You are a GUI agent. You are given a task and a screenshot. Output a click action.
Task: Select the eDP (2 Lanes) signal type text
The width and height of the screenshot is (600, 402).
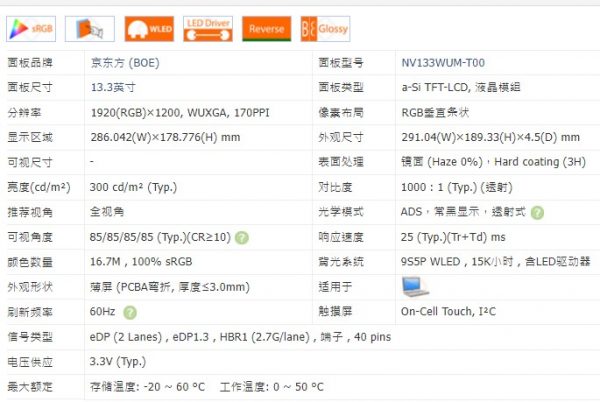click(240, 337)
